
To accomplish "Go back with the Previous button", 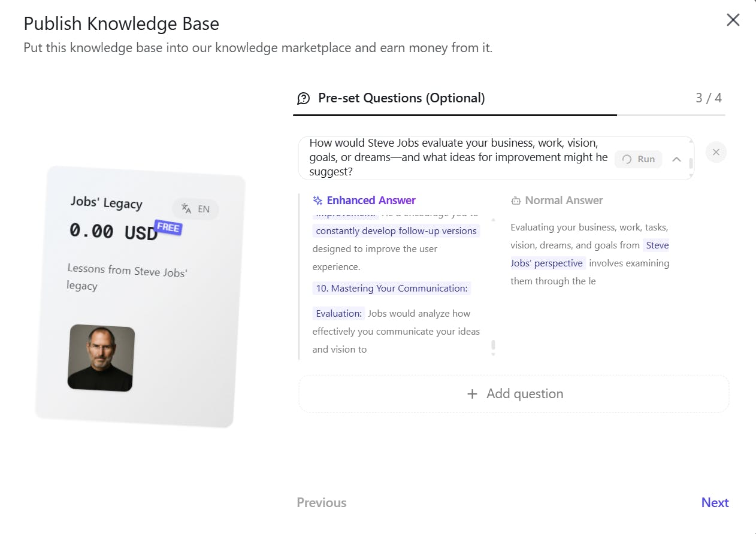I will 322,503.
